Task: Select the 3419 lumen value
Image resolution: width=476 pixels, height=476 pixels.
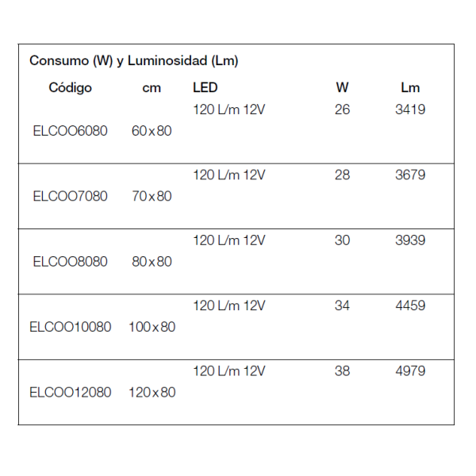Action: pyautogui.click(x=410, y=109)
